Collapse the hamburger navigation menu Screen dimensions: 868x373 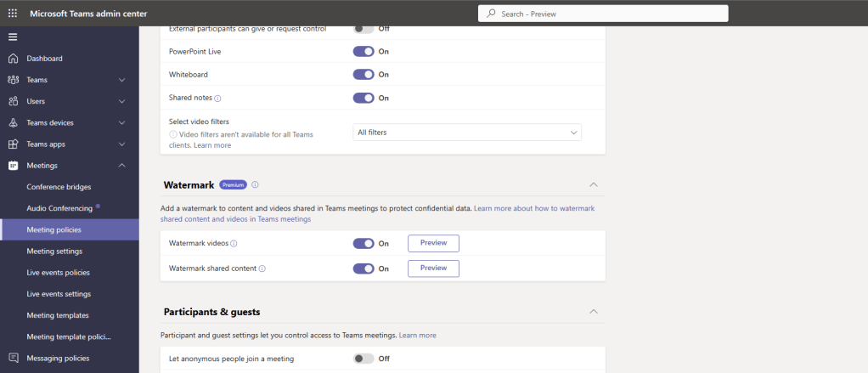[x=12, y=37]
